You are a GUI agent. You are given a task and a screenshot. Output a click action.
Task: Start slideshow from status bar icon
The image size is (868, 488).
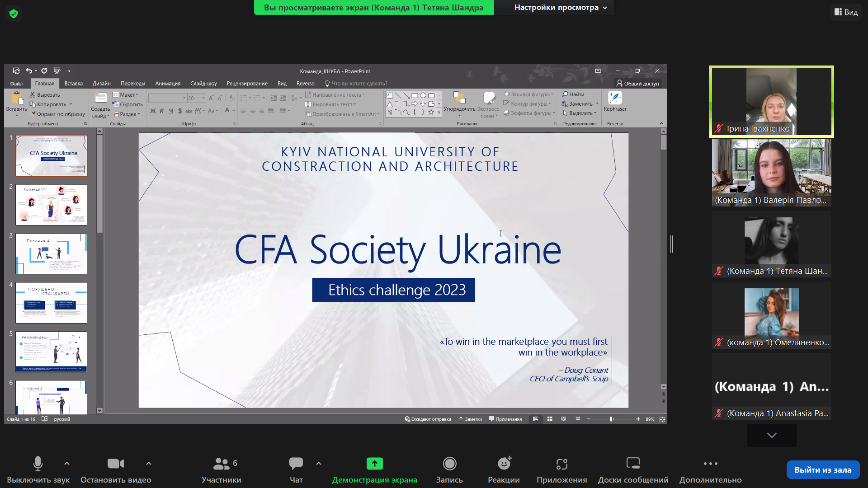coord(578,419)
